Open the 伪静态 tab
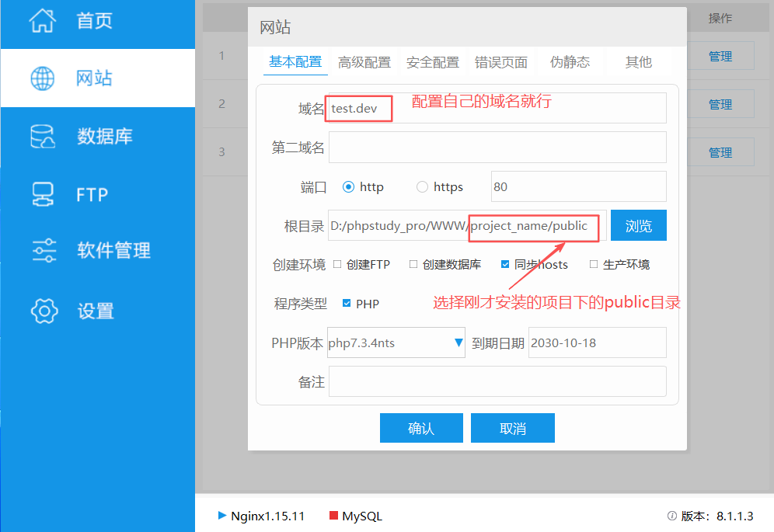This screenshot has width=774, height=532. [x=570, y=63]
